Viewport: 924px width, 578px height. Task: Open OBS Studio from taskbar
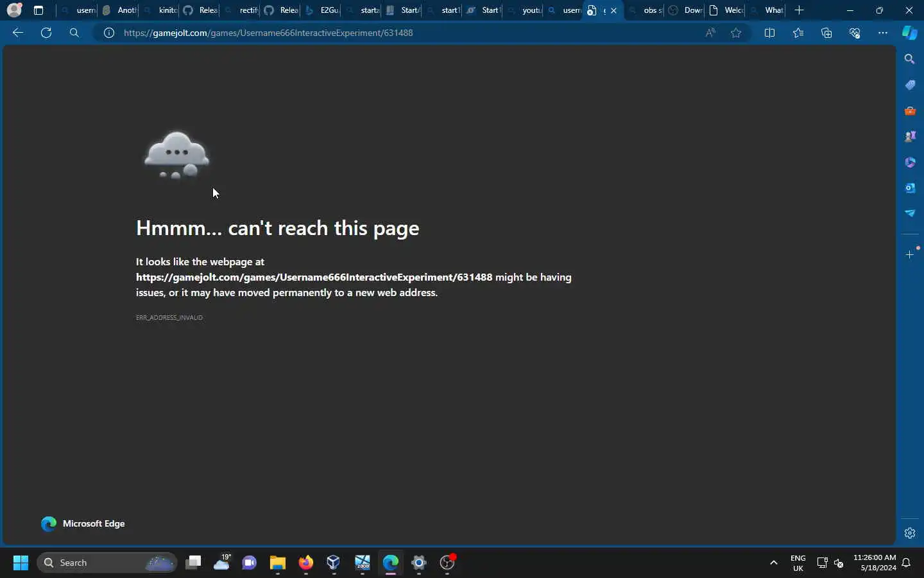pos(447,563)
